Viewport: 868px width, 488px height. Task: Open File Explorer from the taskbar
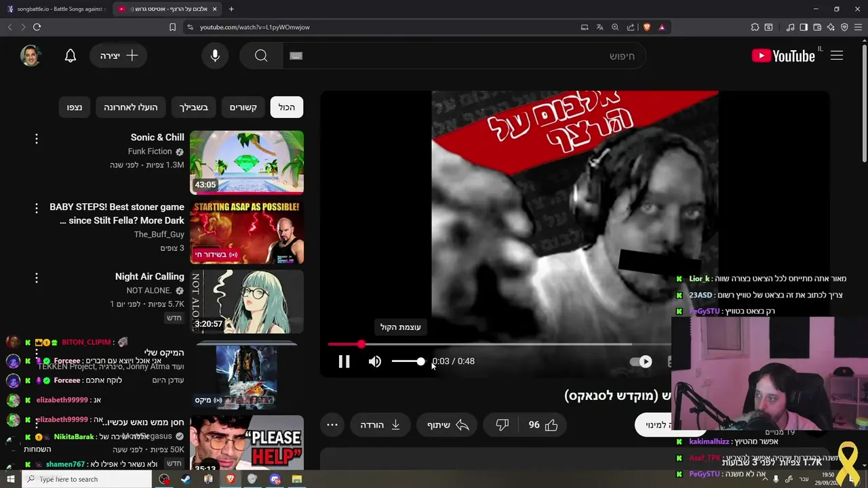click(x=296, y=479)
